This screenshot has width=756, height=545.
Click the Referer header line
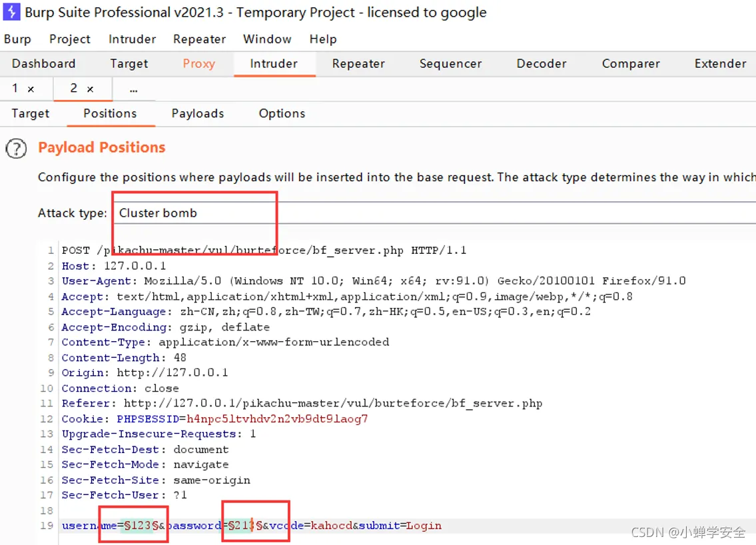pyautogui.click(x=302, y=403)
